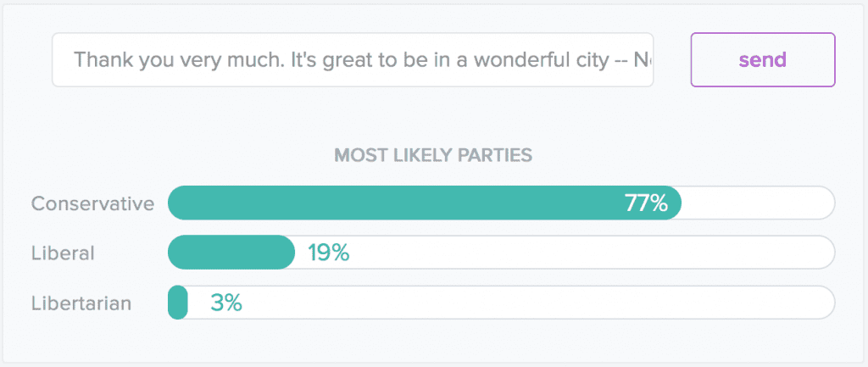Click the MOST LIKELY PARTIES heading
868x367 pixels.
(433, 155)
